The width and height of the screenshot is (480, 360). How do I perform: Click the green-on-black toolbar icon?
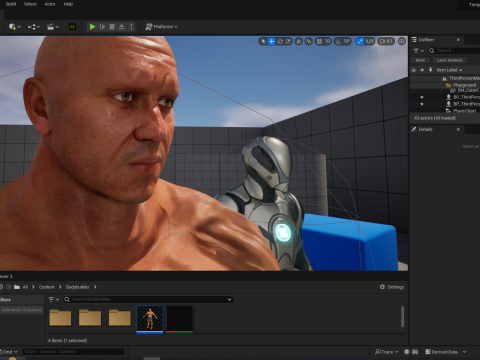tap(72, 27)
